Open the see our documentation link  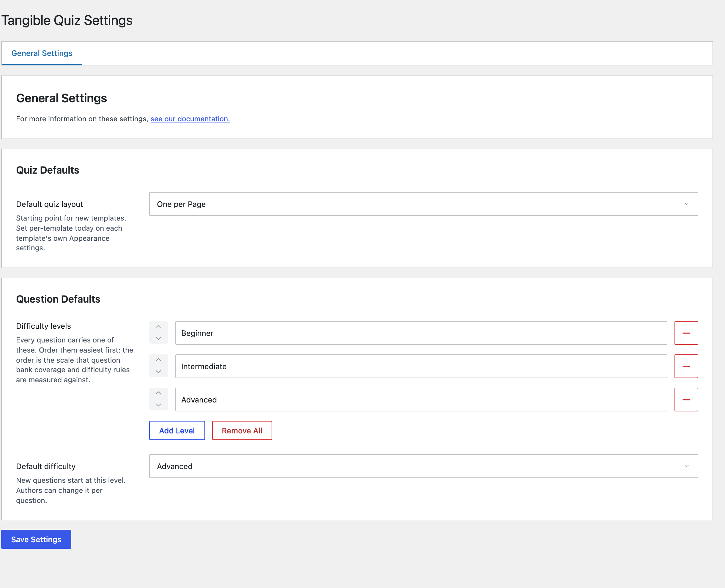[x=190, y=119]
